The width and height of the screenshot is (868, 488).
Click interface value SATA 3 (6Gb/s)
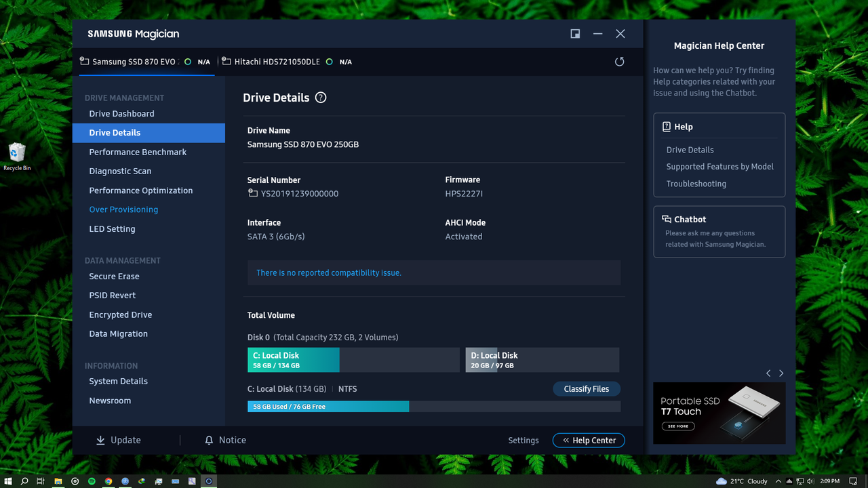(x=276, y=237)
